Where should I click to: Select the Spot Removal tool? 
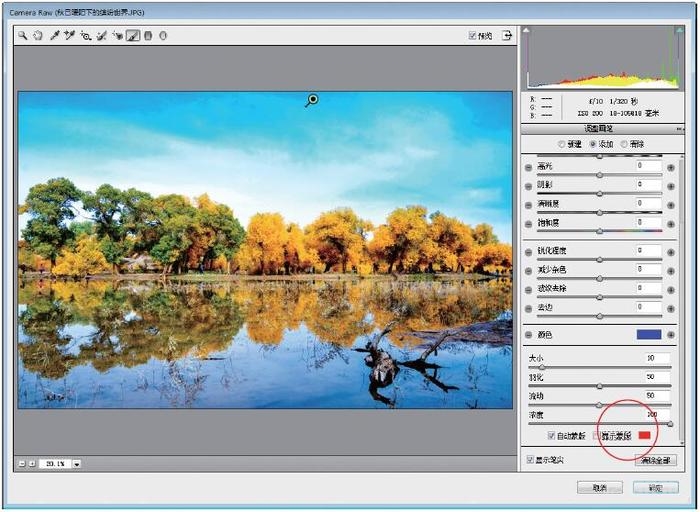[102, 35]
